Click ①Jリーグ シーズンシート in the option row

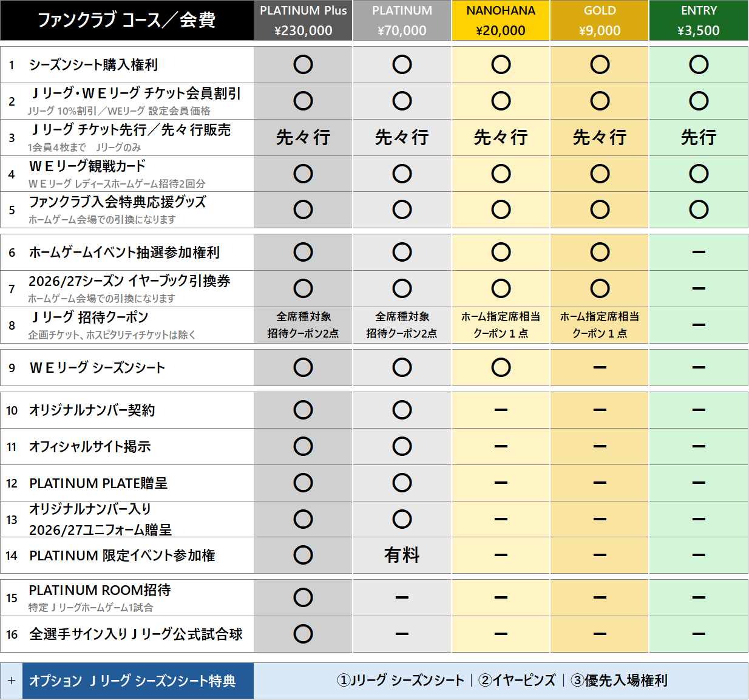(401, 681)
